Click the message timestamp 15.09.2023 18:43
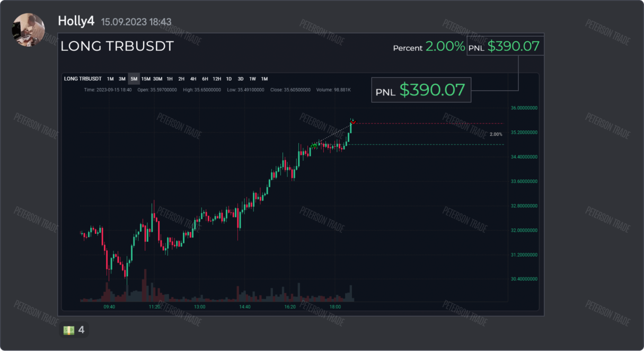Screen dimensions: 644x351 pos(136,22)
